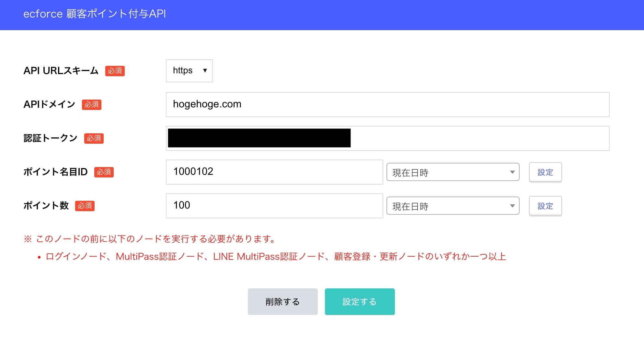Click the red note starting with ※ このノードの前に

click(150, 239)
